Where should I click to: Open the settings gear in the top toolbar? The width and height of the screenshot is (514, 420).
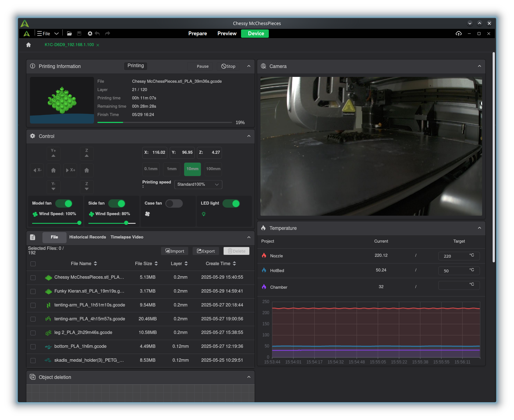pos(90,34)
